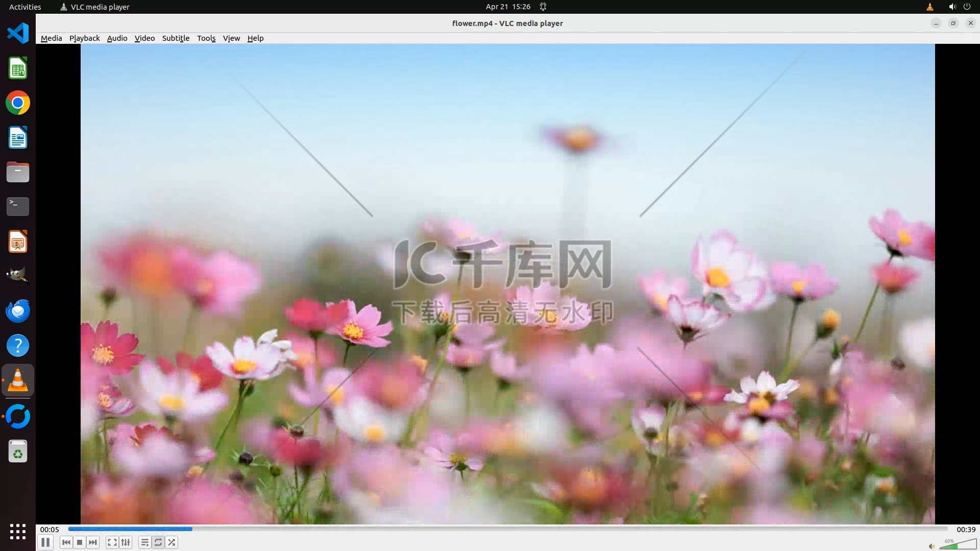This screenshot has height=551, width=980.
Task: Show the playlist panel
Action: point(145,542)
